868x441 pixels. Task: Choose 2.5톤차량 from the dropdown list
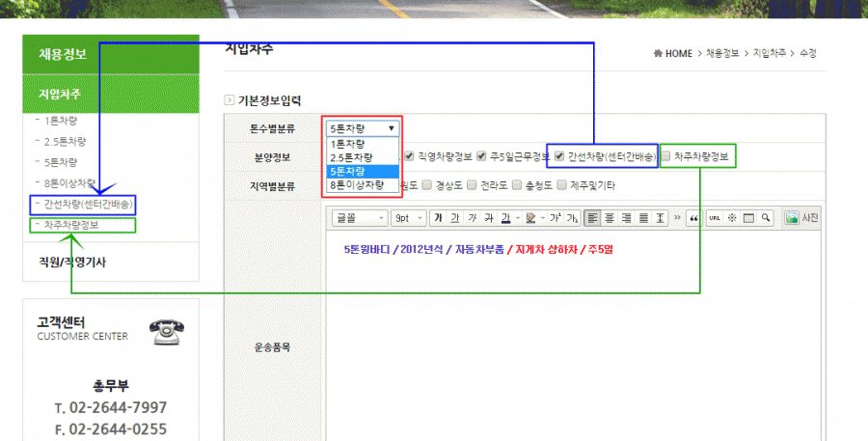[x=362, y=158]
